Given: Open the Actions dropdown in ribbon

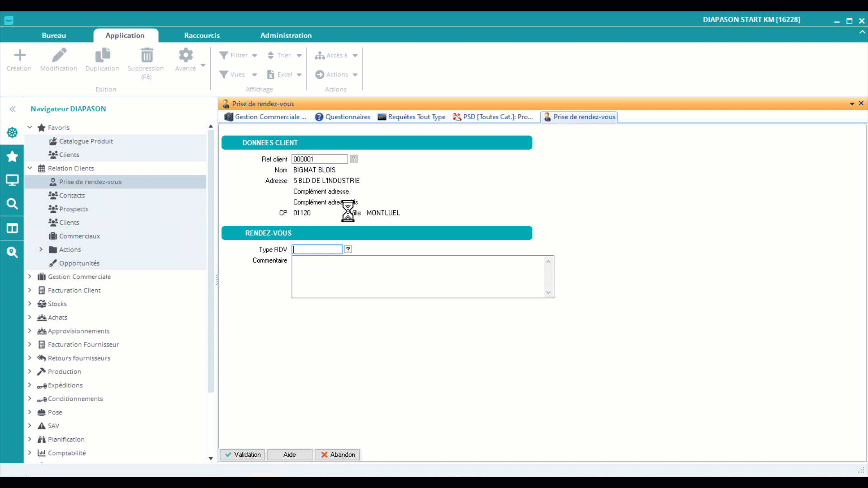Looking at the screenshot, I should pyautogui.click(x=337, y=75).
